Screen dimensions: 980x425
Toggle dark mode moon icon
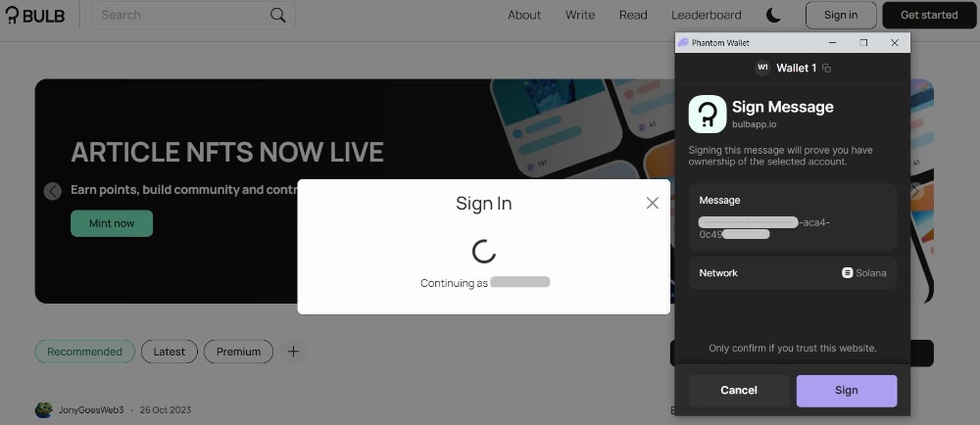[774, 15]
